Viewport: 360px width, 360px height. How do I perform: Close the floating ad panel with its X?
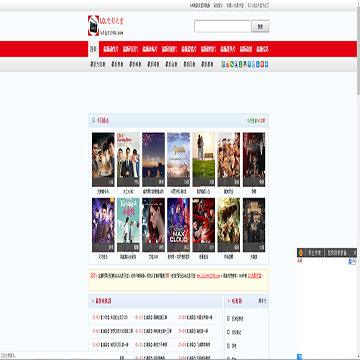tap(355, 252)
